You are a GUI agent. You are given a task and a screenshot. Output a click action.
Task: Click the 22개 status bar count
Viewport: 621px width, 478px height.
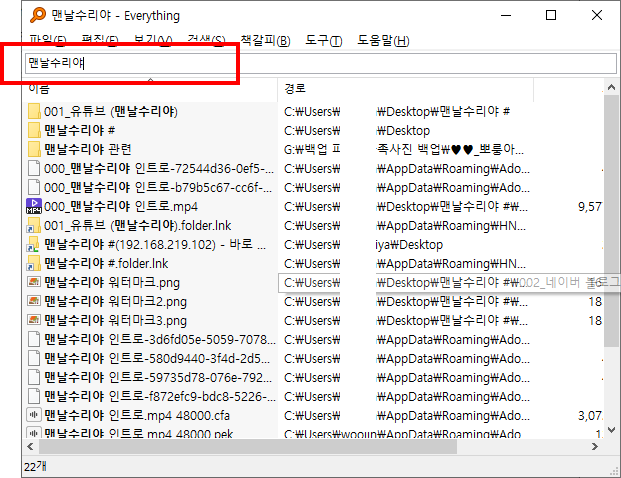(35, 467)
